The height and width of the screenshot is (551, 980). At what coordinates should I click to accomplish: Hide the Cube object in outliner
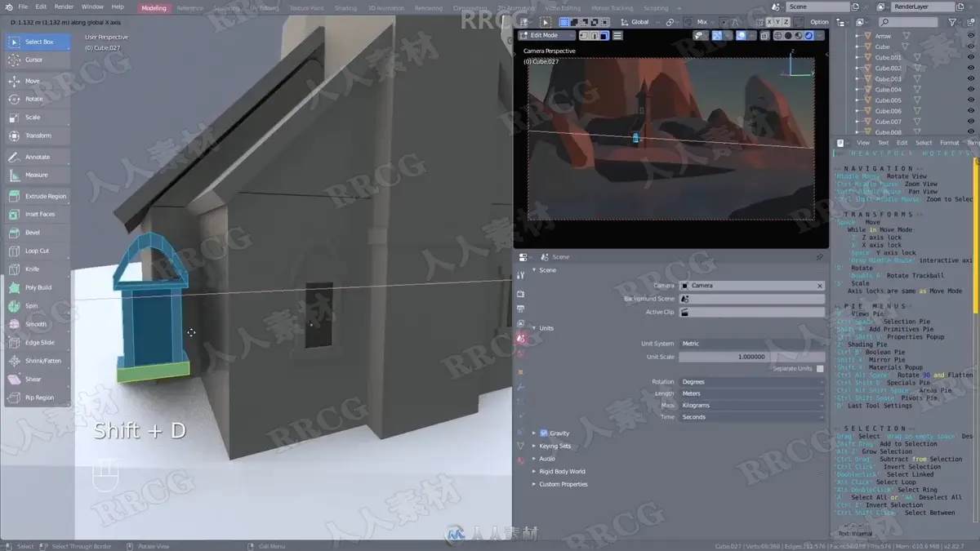click(x=971, y=47)
